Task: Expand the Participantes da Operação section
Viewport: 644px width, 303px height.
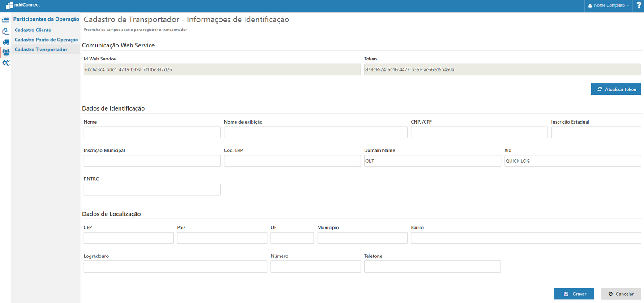Action: [x=46, y=19]
